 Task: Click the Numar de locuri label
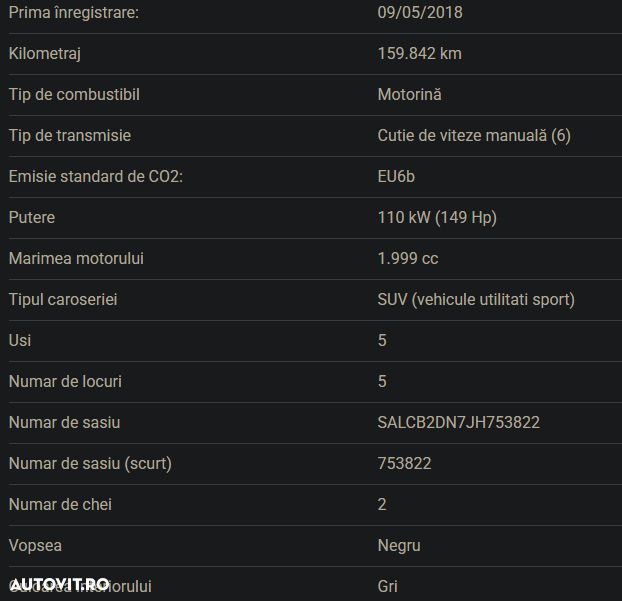[65, 381]
